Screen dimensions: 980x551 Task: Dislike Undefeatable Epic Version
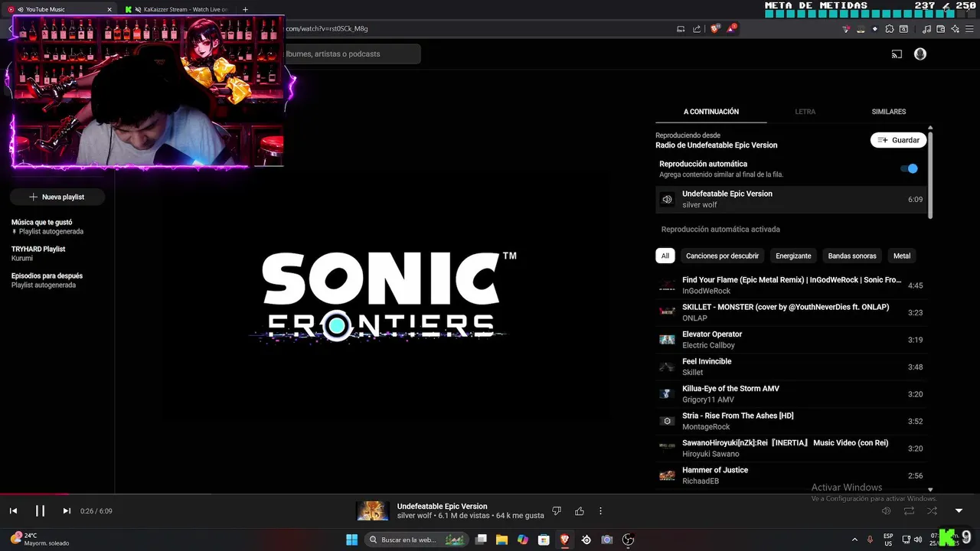[x=557, y=510]
